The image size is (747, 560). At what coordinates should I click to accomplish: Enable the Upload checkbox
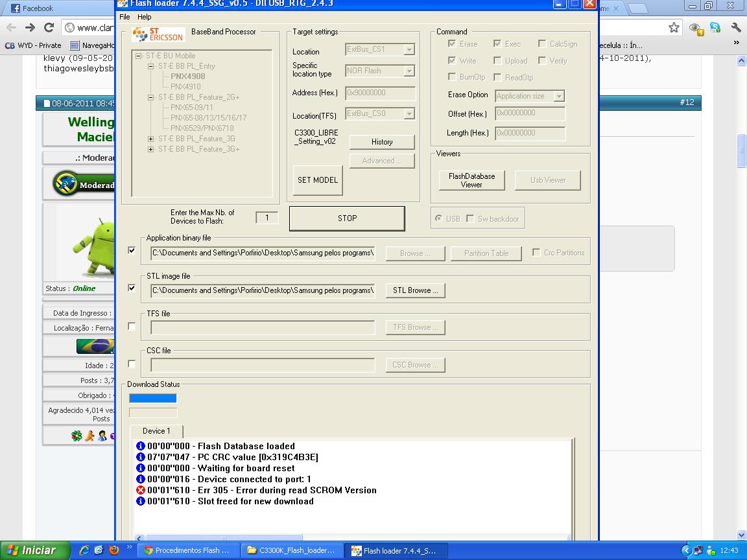497,60
